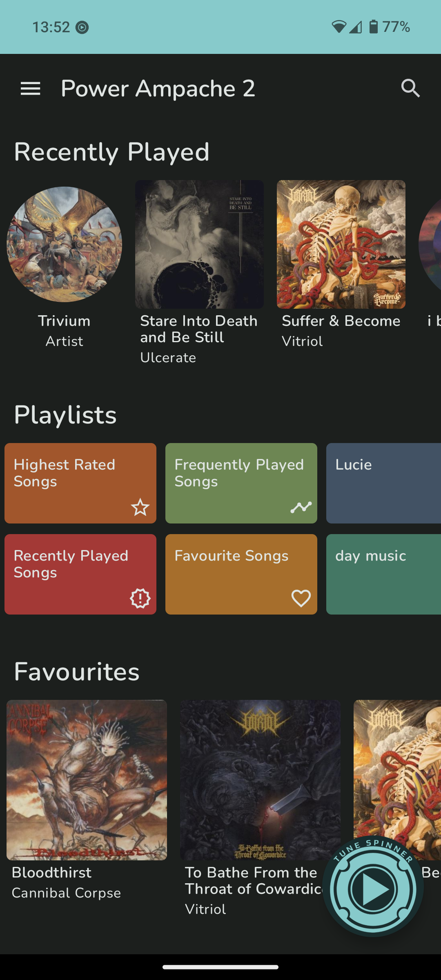The height and width of the screenshot is (980, 441).
Task: Click the alert badge icon on Recently Played Songs
Action: [140, 599]
